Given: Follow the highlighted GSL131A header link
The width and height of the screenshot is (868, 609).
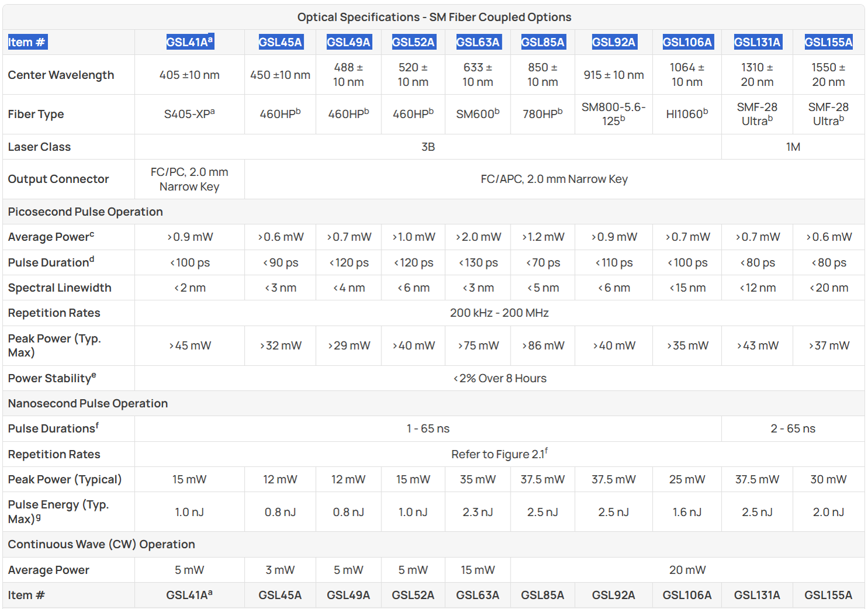Looking at the screenshot, I should tap(757, 42).
